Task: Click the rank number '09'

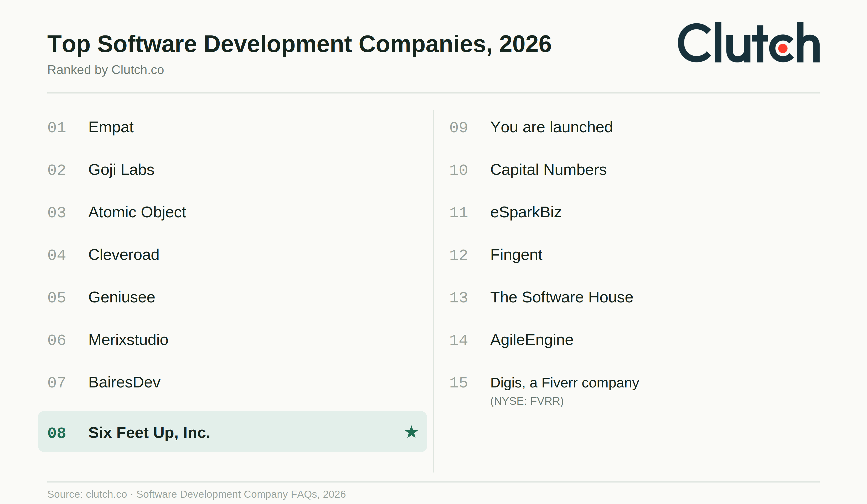Action: tap(459, 128)
